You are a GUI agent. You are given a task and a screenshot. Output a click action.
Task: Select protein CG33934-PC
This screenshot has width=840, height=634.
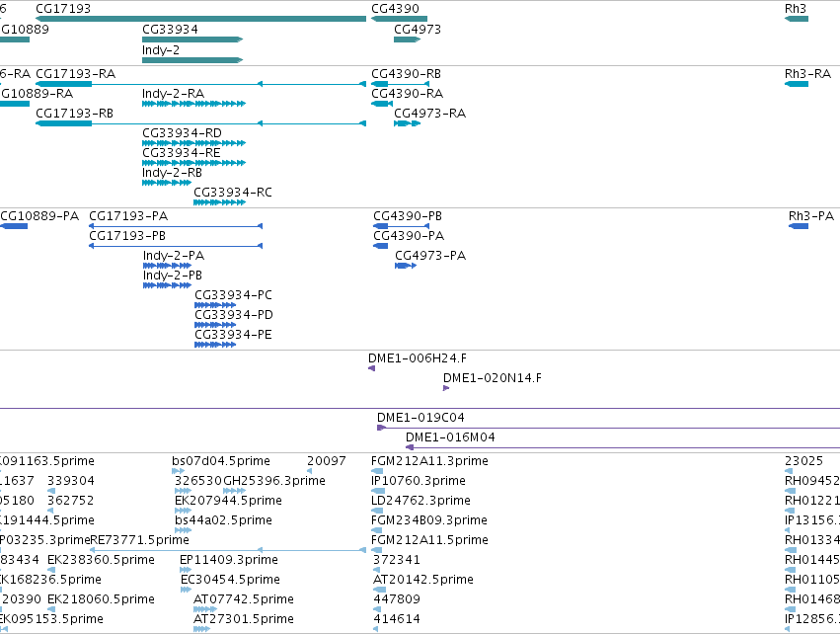click(x=215, y=305)
